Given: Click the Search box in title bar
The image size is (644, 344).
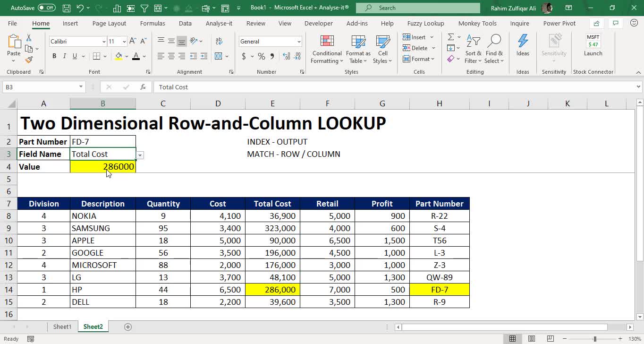Looking at the screenshot, I should 418,8.
